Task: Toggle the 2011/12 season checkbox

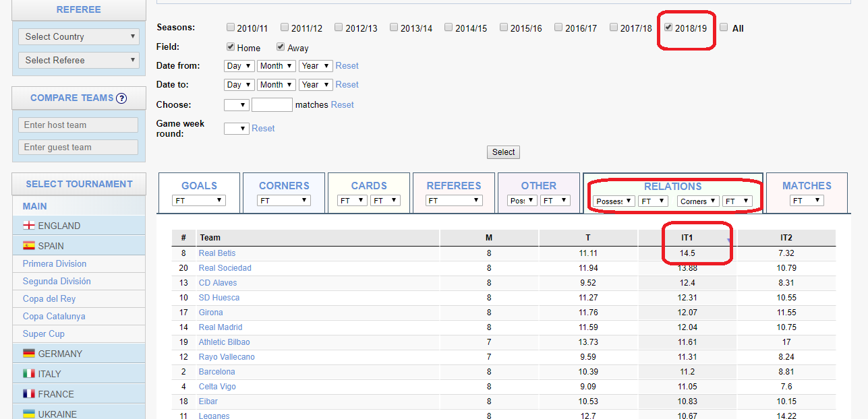Action: click(x=285, y=28)
